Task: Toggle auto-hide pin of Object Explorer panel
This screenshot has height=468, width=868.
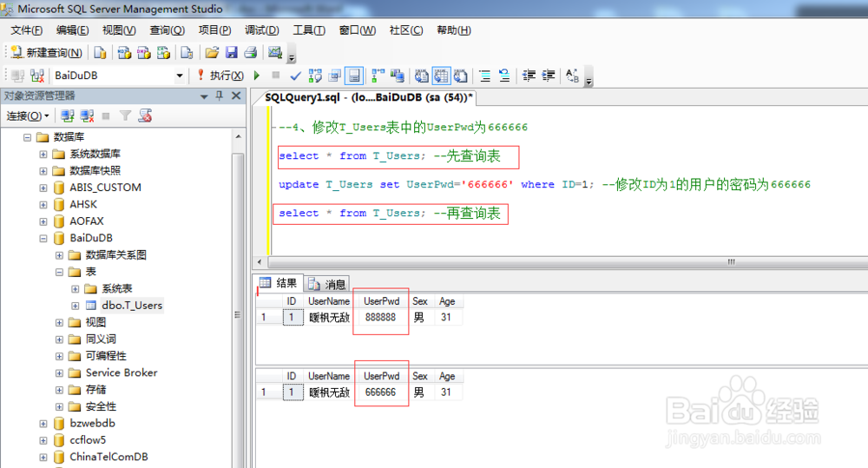Action: pyautogui.click(x=220, y=96)
